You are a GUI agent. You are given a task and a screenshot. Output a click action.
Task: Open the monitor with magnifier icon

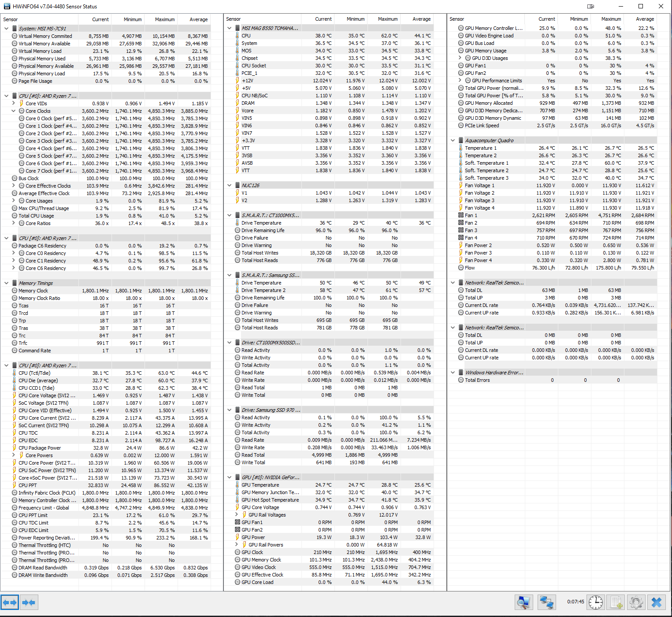click(523, 602)
